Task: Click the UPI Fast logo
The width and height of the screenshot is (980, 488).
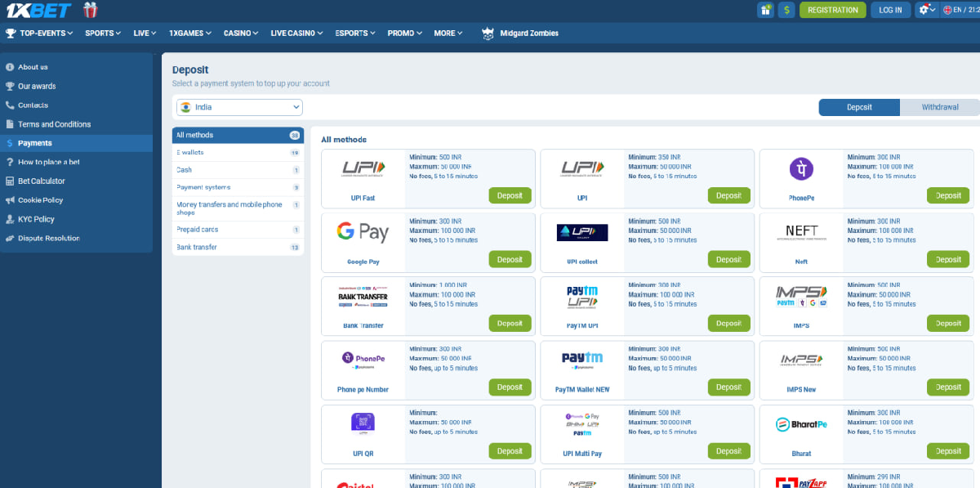Action: (363, 169)
